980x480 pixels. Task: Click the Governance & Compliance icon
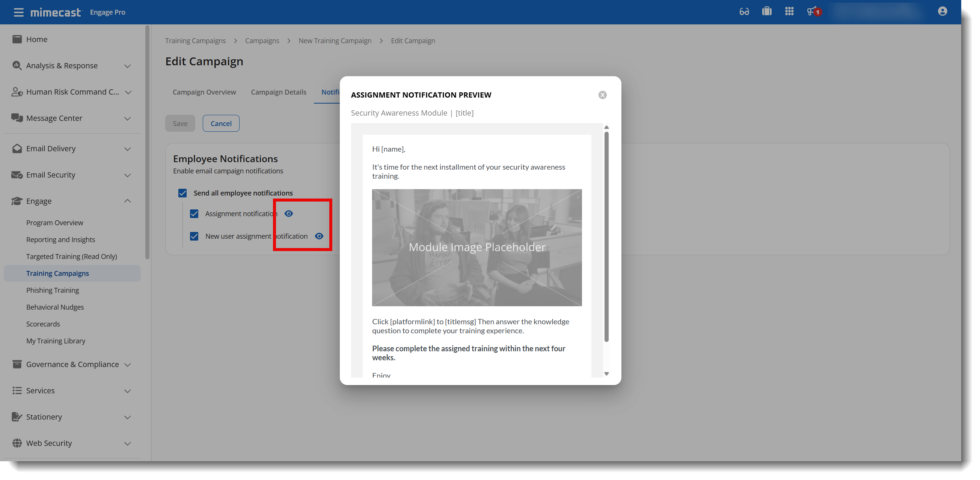(x=17, y=364)
